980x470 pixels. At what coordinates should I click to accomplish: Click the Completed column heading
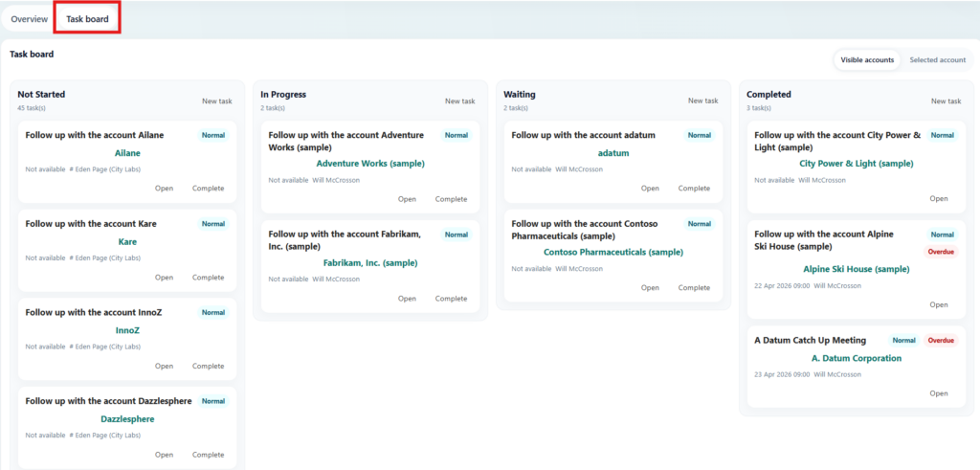(x=768, y=95)
